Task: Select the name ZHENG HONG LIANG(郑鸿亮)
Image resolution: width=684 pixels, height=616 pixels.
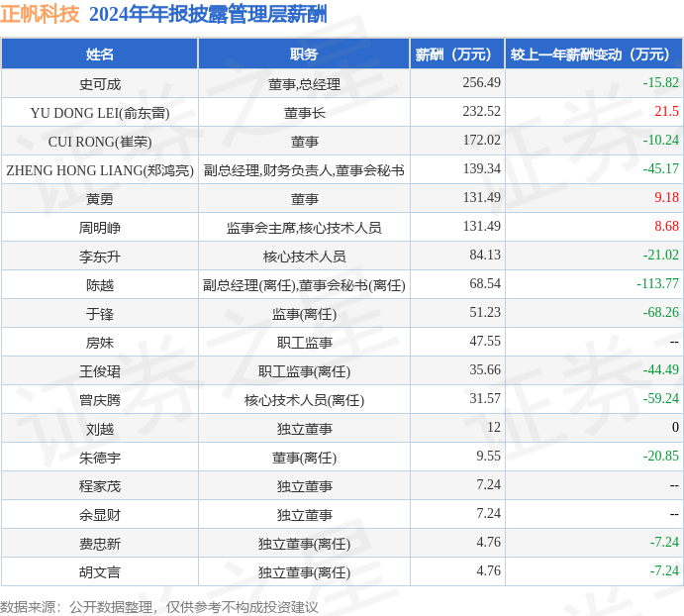Action: [x=100, y=170]
